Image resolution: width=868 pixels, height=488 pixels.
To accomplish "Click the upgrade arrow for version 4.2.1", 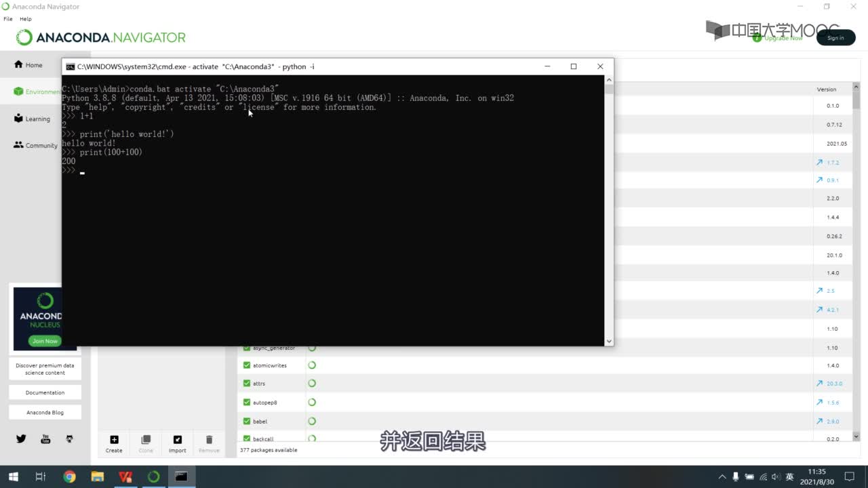I will tap(820, 310).
